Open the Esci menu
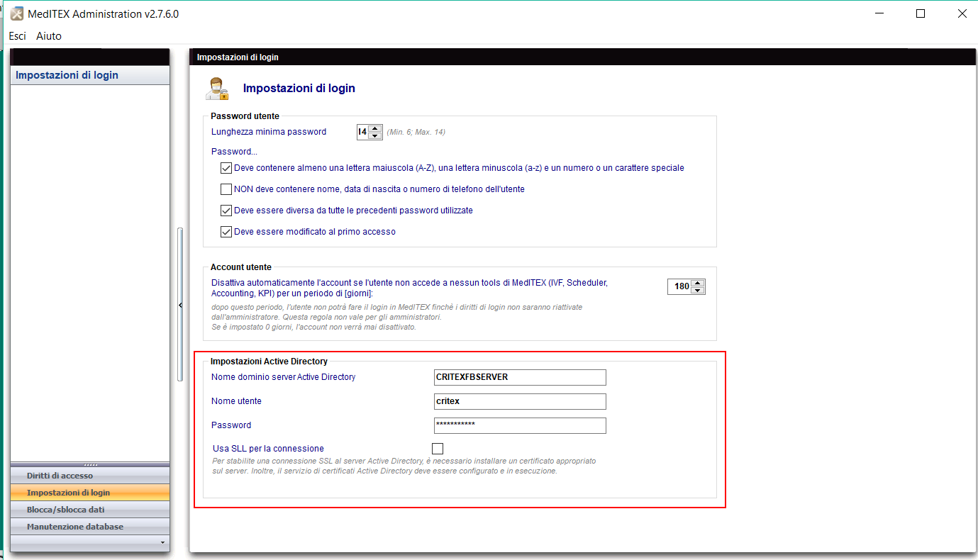 (x=18, y=35)
